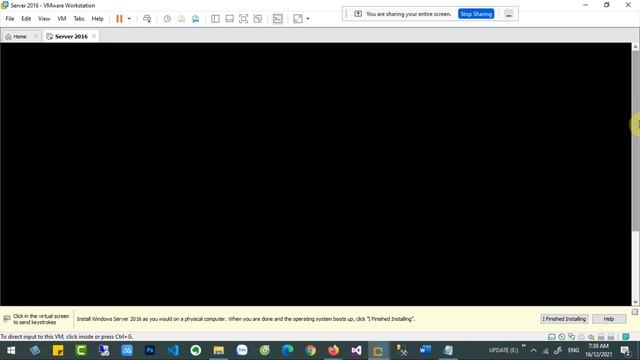This screenshot has height=360, width=640.
Task: Click the scroll down arrow of VM view
Action: pyautogui.click(x=636, y=302)
